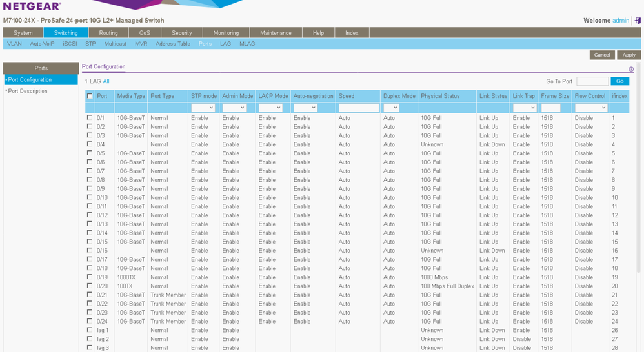The image size is (644, 352).
Task: Check port 0/16 row checkbox
Action: [90, 250]
